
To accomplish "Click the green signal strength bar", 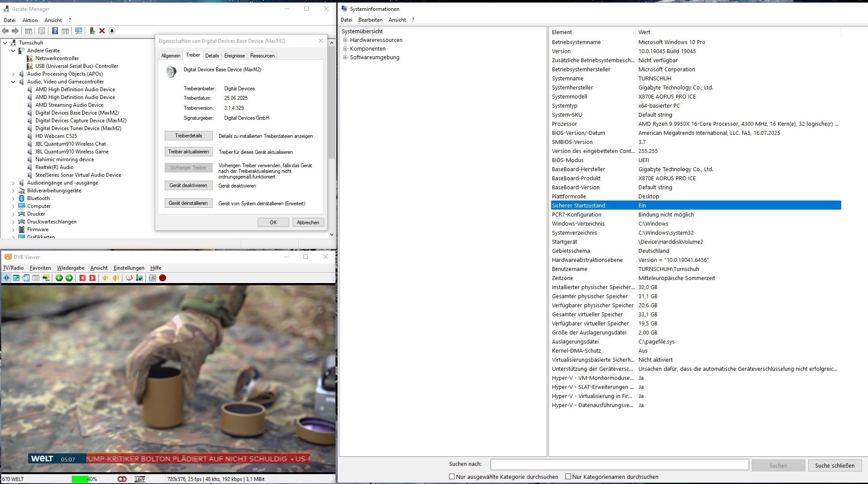I will (80, 479).
